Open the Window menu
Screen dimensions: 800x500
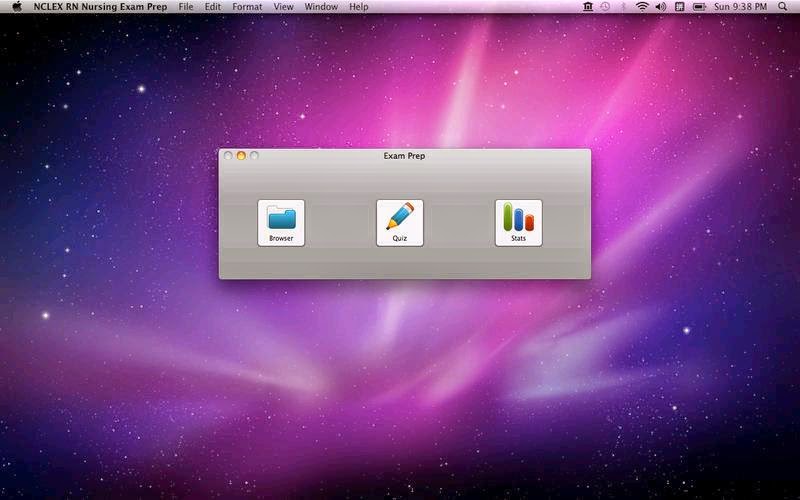click(321, 7)
